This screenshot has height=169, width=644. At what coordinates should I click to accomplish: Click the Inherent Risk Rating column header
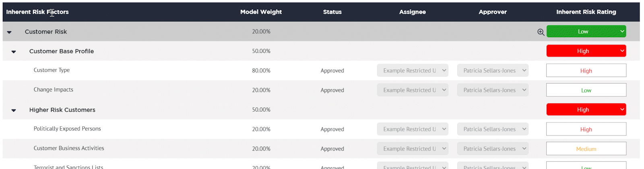(x=586, y=12)
